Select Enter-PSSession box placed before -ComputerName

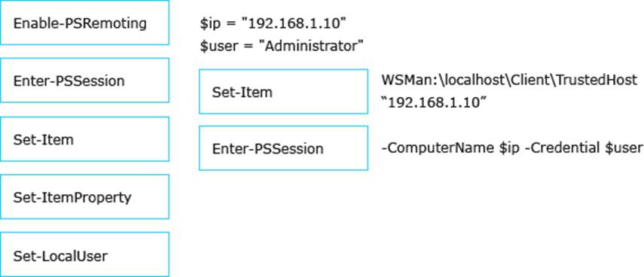pyautogui.click(x=283, y=148)
